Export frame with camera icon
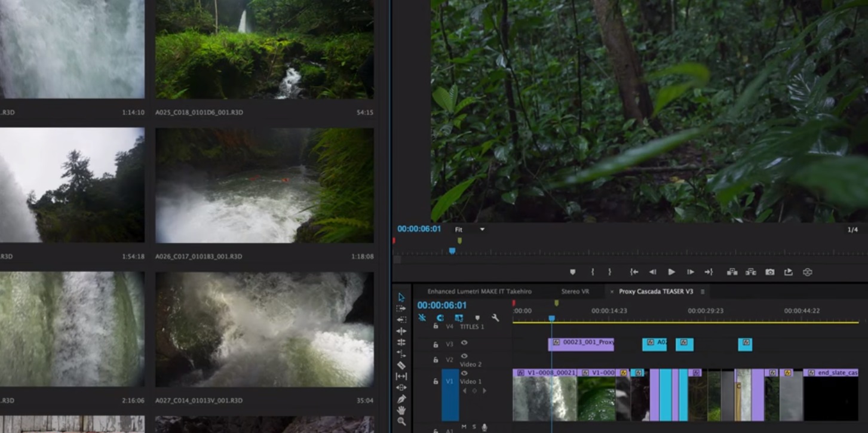This screenshot has width=868, height=433. (x=770, y=272)
